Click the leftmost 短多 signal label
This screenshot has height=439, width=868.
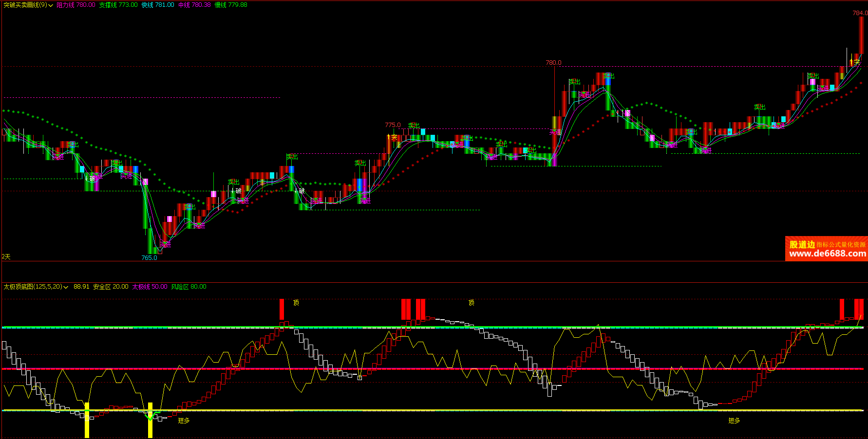click(x=184, y=421)
